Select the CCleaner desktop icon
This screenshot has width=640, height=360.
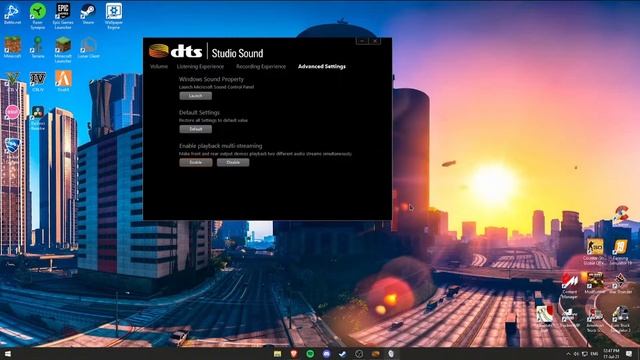pyautogui.click(x=620, y=216)
